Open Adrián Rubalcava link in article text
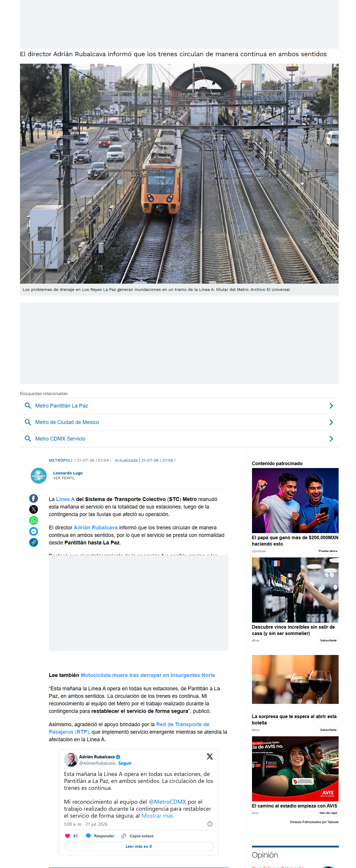Viewport: 356px width, 868px height. [96, 527]
